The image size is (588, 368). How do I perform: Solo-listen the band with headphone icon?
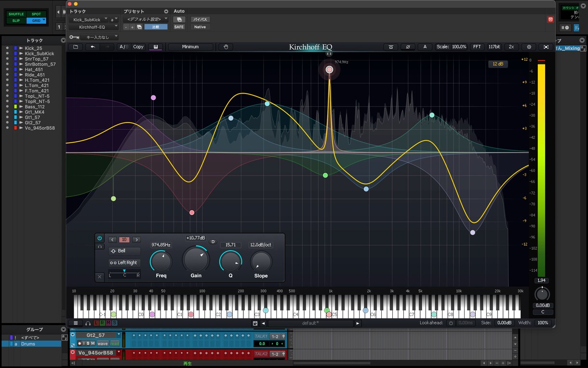pyautogui.click(x=100, y=246)
